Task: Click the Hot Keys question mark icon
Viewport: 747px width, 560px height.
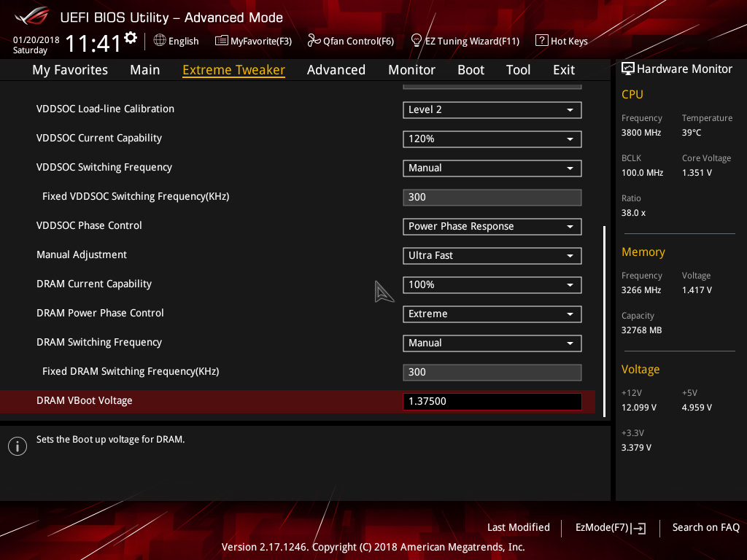Action: pos(542,41)
